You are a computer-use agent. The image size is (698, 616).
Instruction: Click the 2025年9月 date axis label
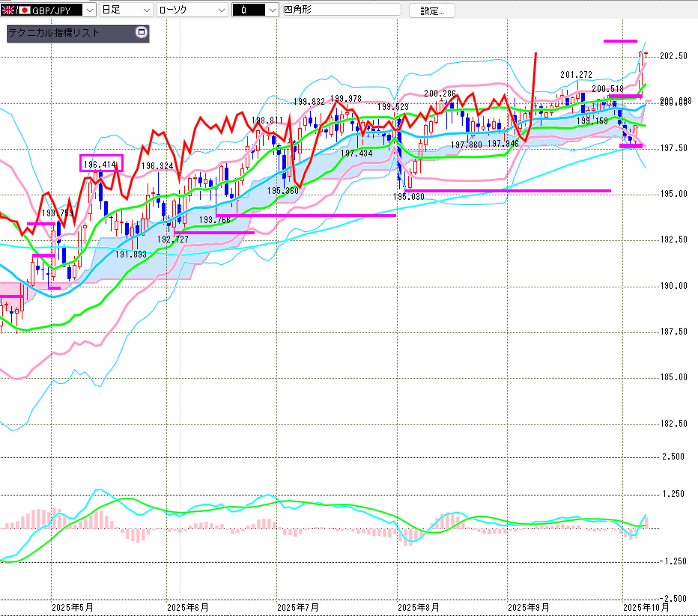pyautogui.click(x=528, y=607)
